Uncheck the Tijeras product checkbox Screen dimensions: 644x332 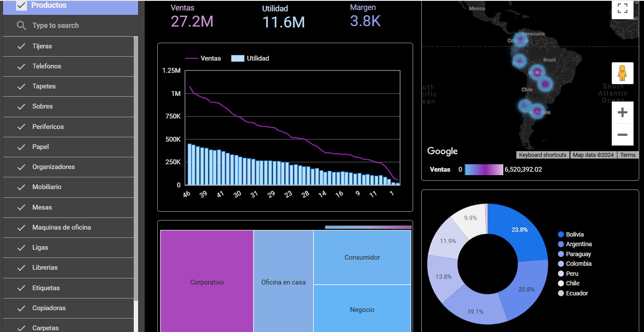click(x=21, y=46)
